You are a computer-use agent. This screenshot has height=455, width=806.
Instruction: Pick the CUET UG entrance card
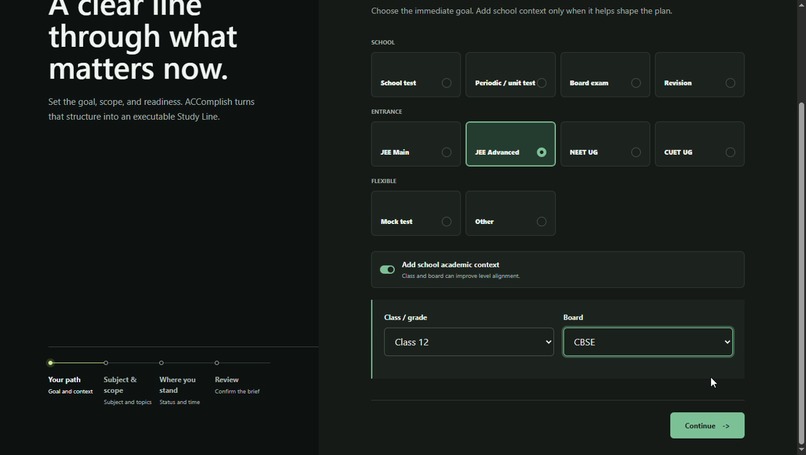[x=699, y=144]
